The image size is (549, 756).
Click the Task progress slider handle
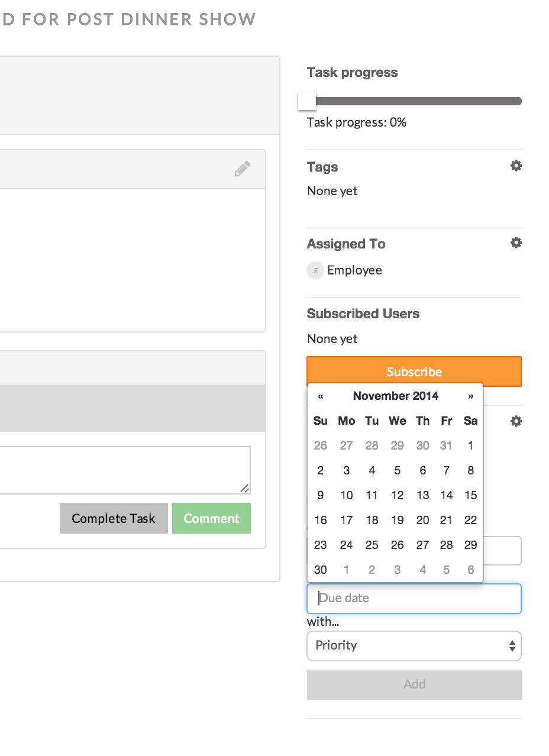tap(307, 101)
